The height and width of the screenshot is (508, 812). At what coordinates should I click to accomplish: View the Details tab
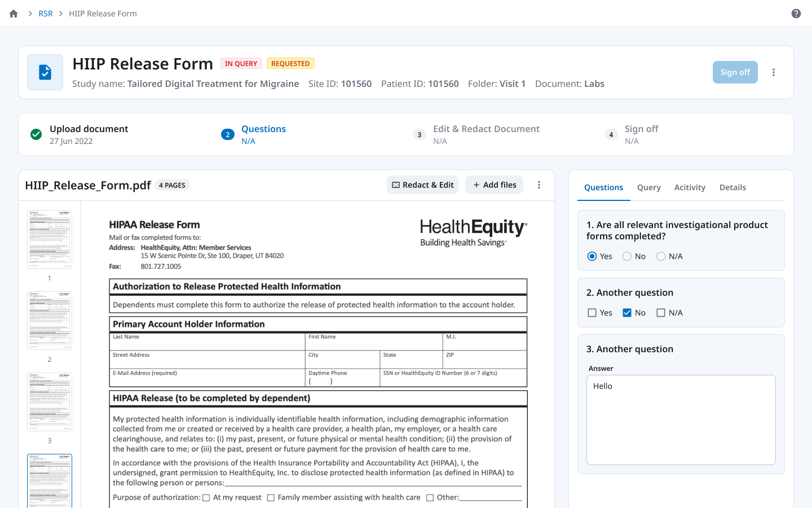[x=732, y=187]
